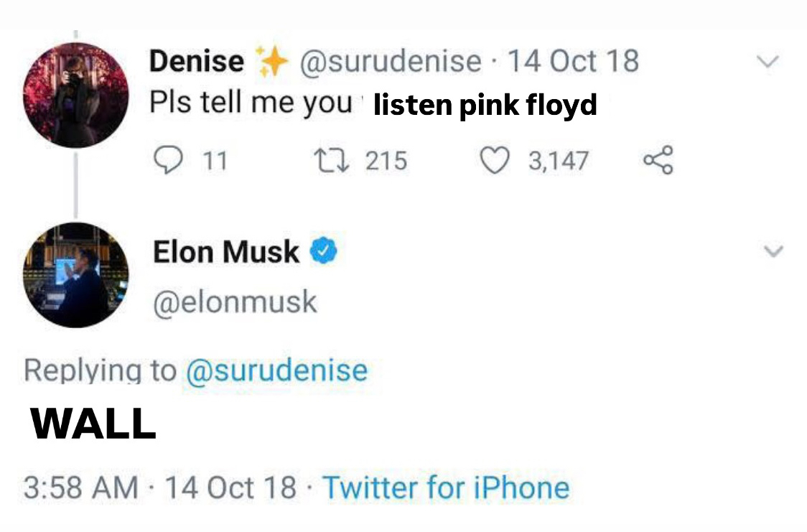Click the sparkle emoji beside Denise's name
This screenshot has width=807, height=532.
pyautogui.click(x=271, y=62)
